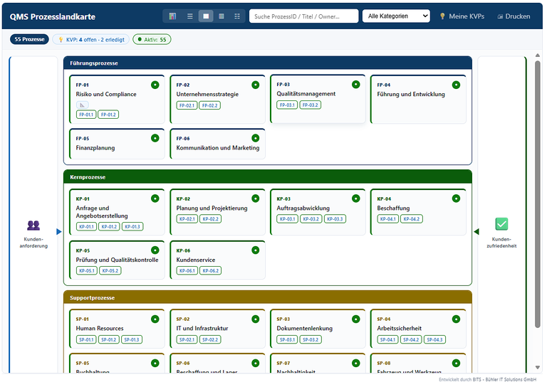Switch to the bar chart view icon
The image size is (547, 392).
tap(172, 16)
